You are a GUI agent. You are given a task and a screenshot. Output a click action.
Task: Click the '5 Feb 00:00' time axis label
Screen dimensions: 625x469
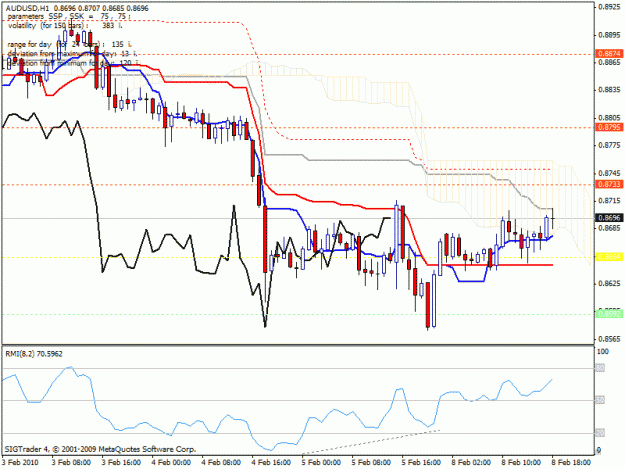(321, 462)
